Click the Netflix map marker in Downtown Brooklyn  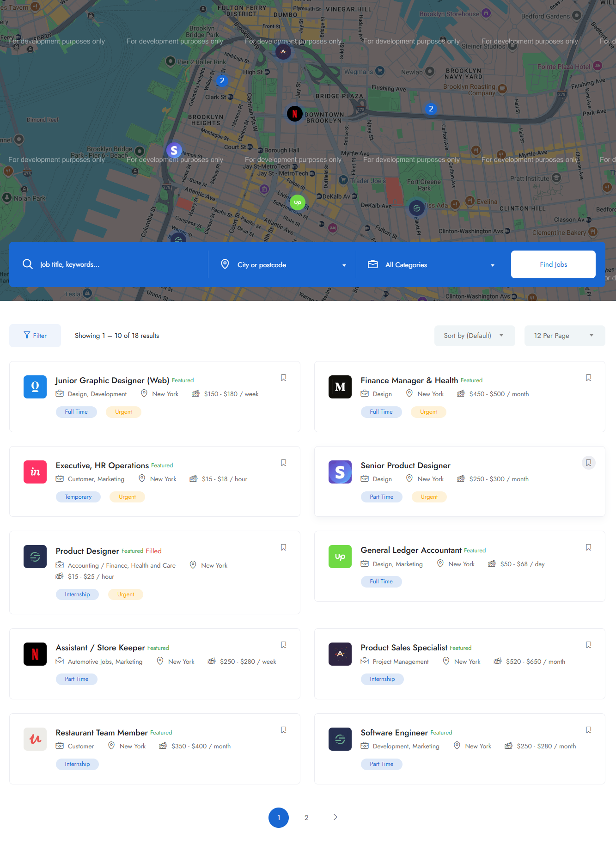tap(294, 114)
